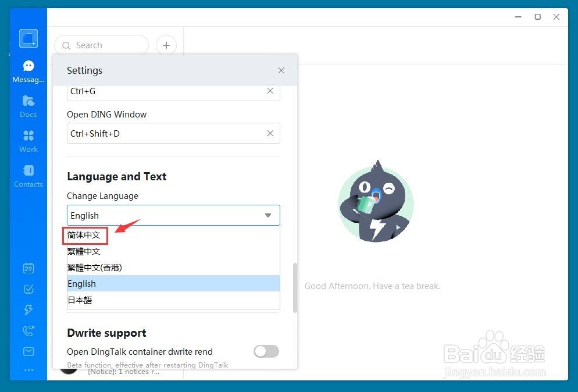Open the phone call icon
The height and width of the screenshot is (392, 578).
click(28, 331)
